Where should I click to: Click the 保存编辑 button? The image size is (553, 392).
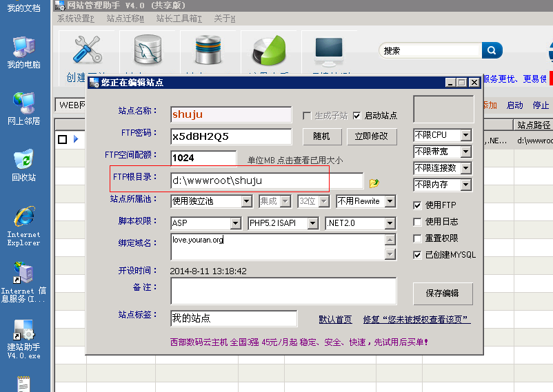[x=443, y=293]
